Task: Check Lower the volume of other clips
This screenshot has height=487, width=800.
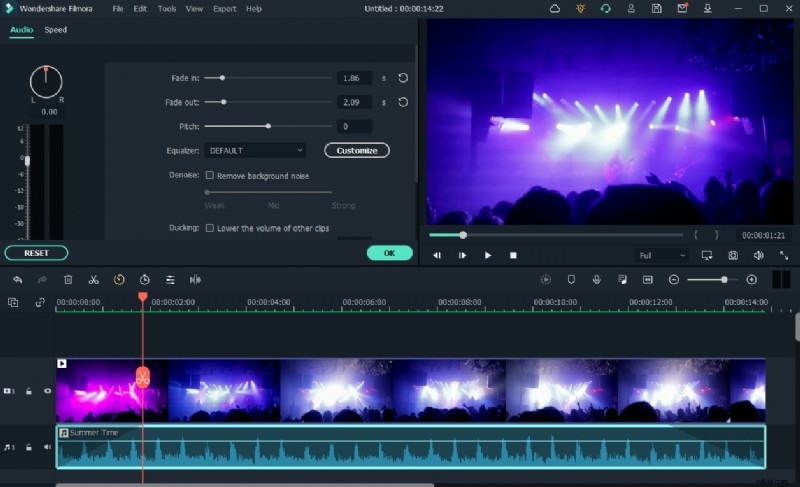Action: [210, 228]
